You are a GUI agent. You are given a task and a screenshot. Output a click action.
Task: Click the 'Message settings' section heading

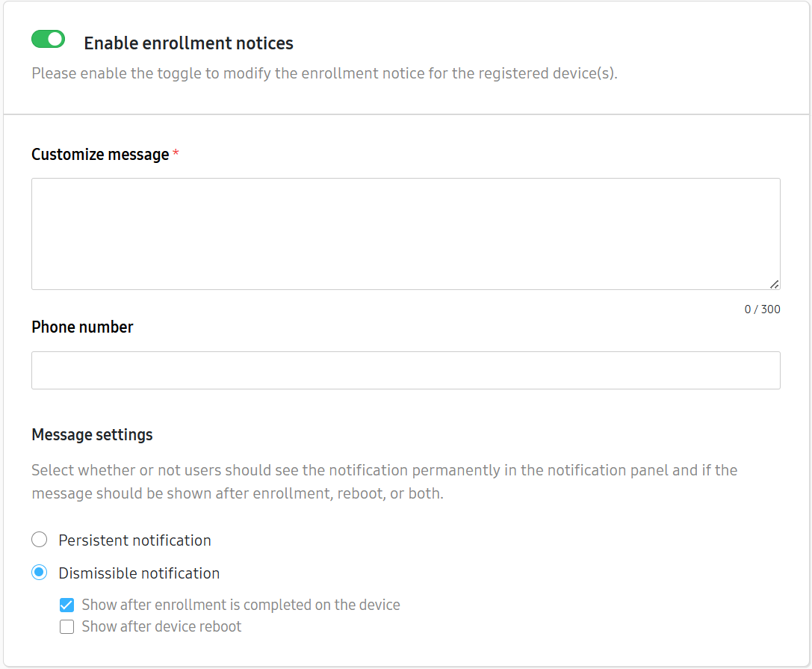click(92, 434)
